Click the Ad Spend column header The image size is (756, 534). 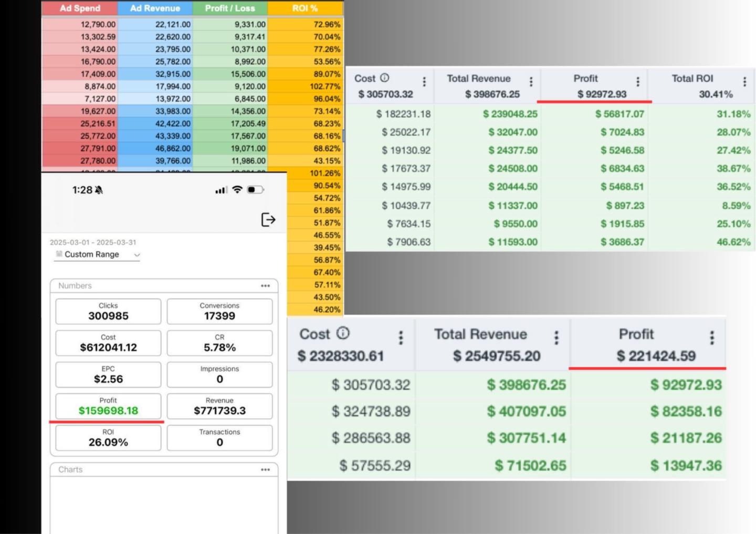point(80,8)
